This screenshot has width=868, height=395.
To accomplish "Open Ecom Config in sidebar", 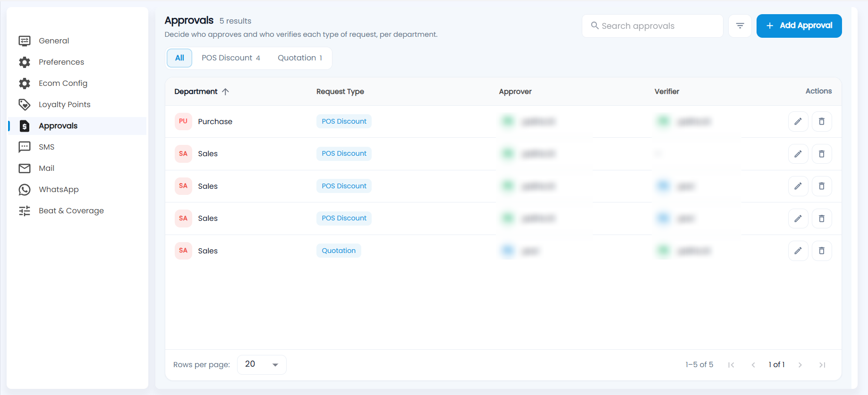I will (x=77, y=83).
